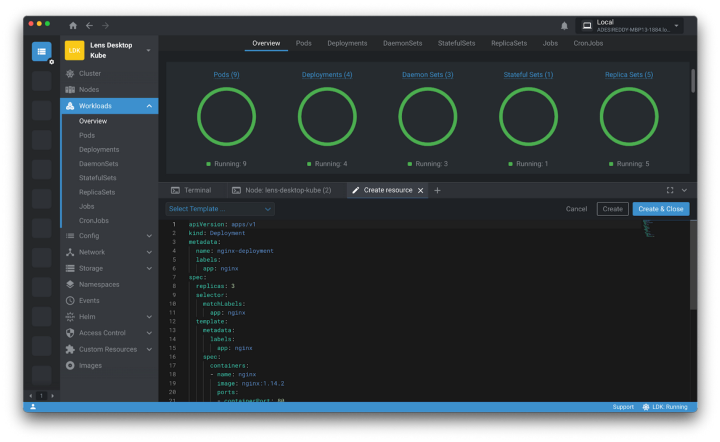
Task: Open notifications via the bell icon
Action: click(564, 25)
